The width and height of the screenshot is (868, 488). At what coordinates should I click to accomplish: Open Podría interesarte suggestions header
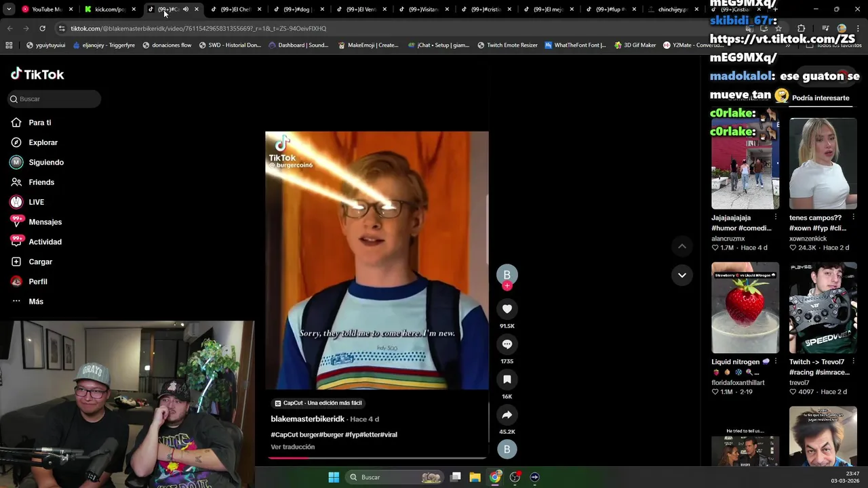821,98
